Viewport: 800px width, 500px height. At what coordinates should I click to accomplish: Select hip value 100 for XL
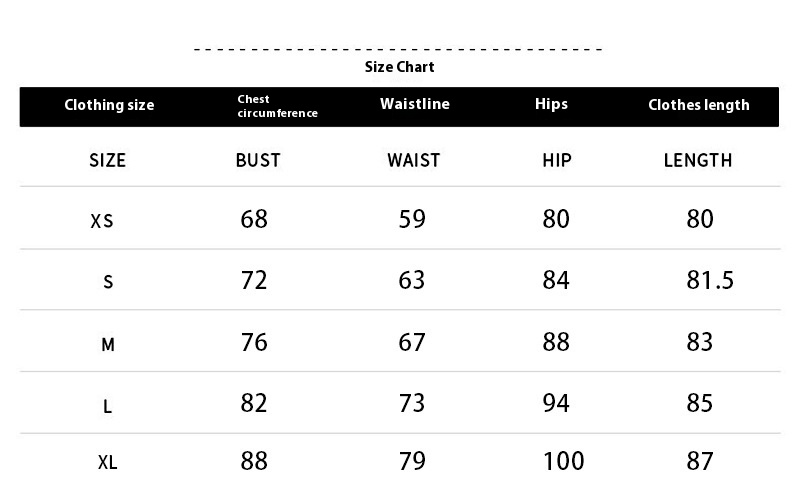point(563,461)
